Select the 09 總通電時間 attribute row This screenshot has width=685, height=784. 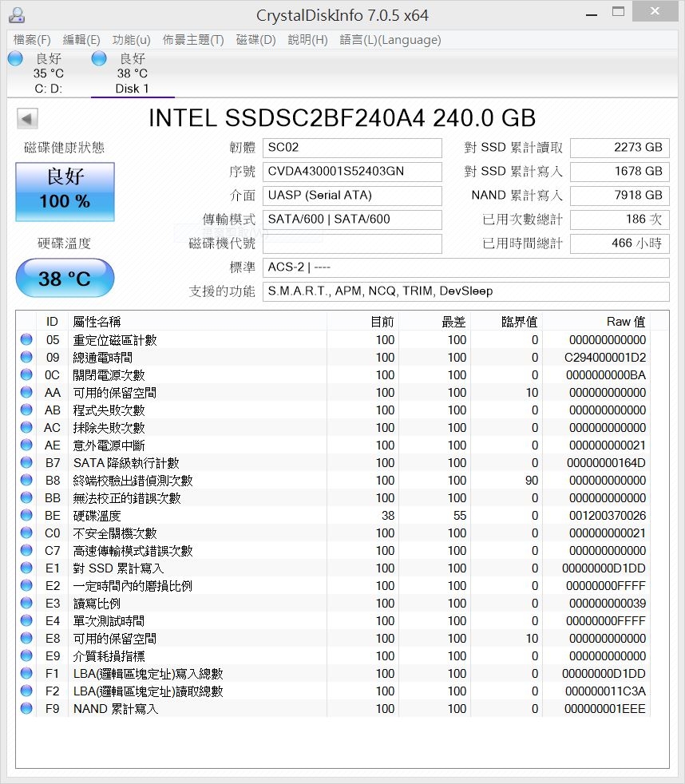point(334,358)
